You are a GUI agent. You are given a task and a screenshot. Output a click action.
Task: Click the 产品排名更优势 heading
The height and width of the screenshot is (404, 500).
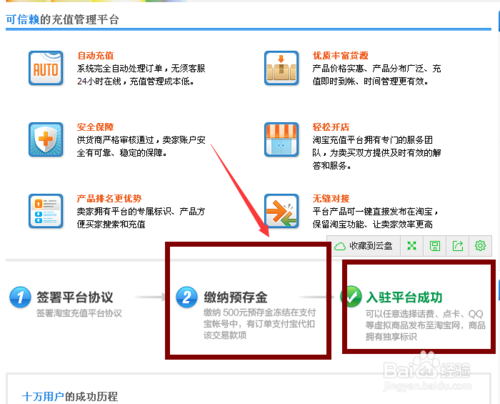(109, 199)
